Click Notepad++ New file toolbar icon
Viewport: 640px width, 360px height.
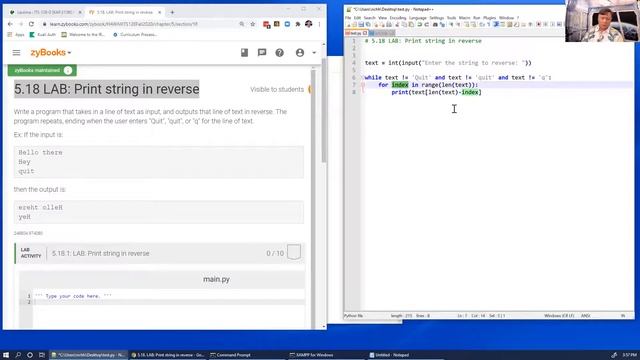coord(349,25)
